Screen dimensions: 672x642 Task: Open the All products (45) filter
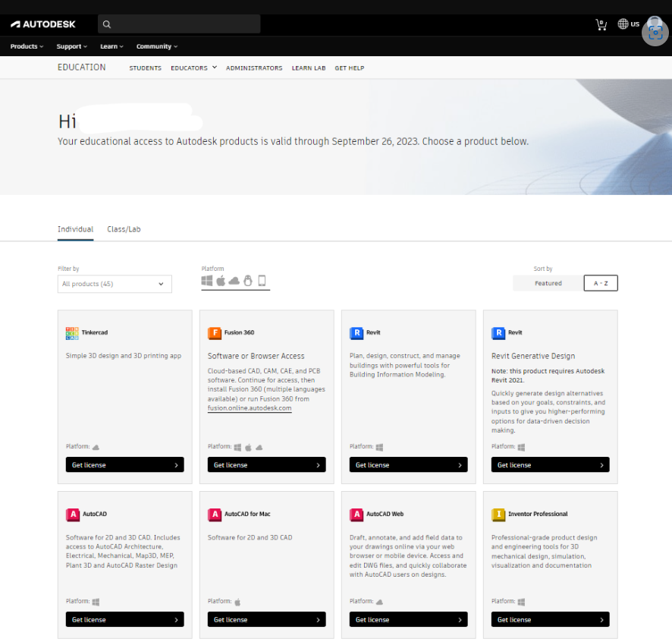115,284
